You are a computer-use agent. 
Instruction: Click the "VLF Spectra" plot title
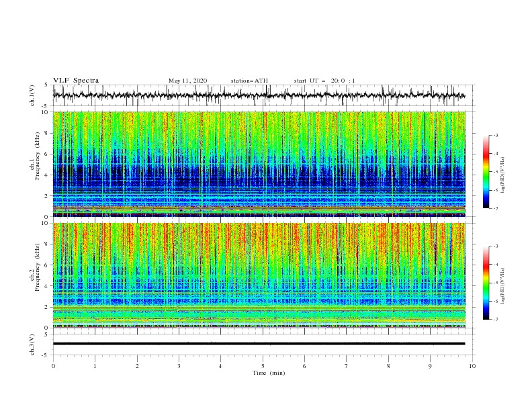pyautogui.click(x=76, y=81)
